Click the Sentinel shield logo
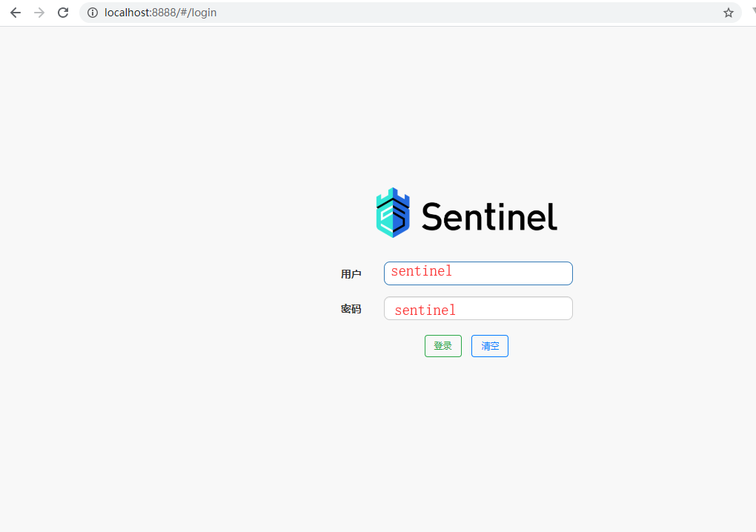756x532 pixels. (x=393, y=213)
